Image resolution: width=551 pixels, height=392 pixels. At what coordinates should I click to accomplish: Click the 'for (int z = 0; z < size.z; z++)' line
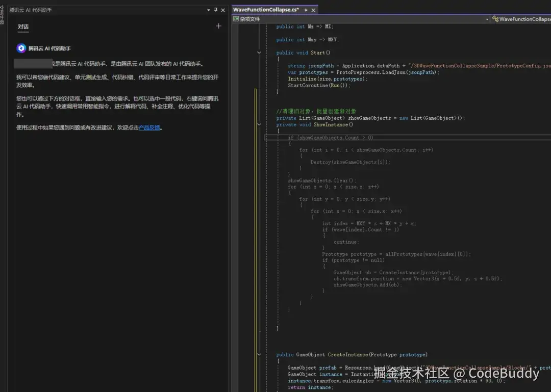tap(333, 187)
